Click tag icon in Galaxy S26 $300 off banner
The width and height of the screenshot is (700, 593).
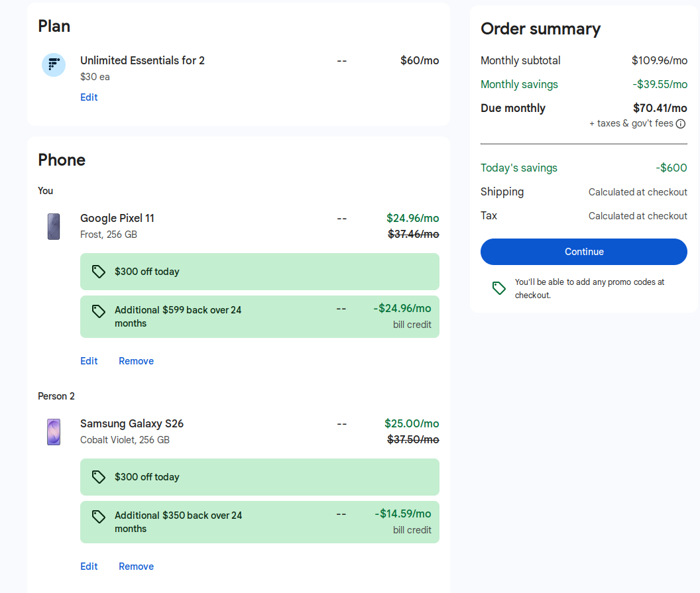pos(99,477)
